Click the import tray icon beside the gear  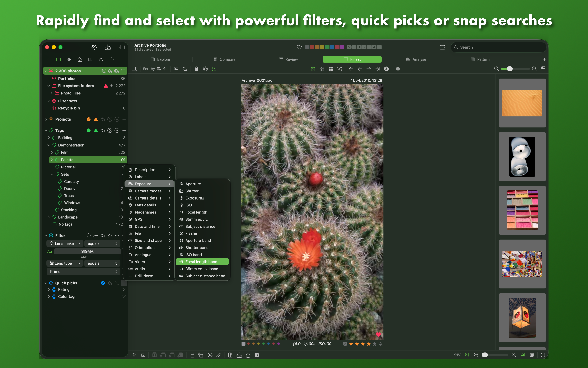108,47
